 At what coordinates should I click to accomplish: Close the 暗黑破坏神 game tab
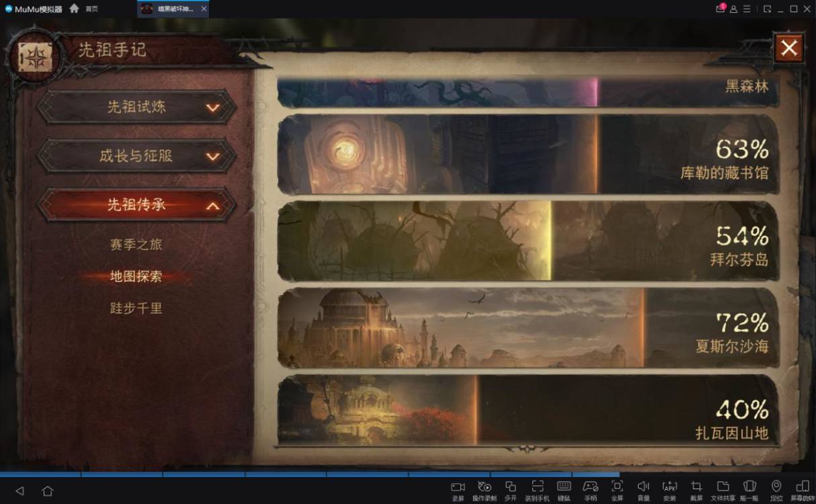[204, 9]
